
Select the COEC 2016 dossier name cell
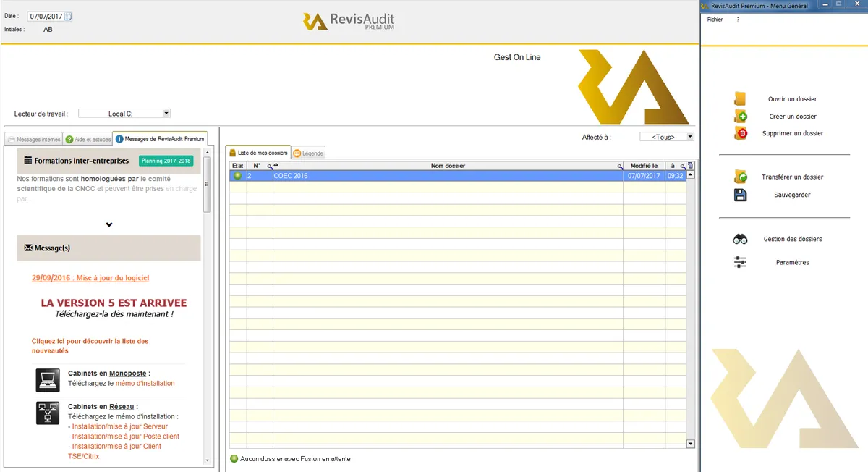pyautogui.click(x=448, y=175)
